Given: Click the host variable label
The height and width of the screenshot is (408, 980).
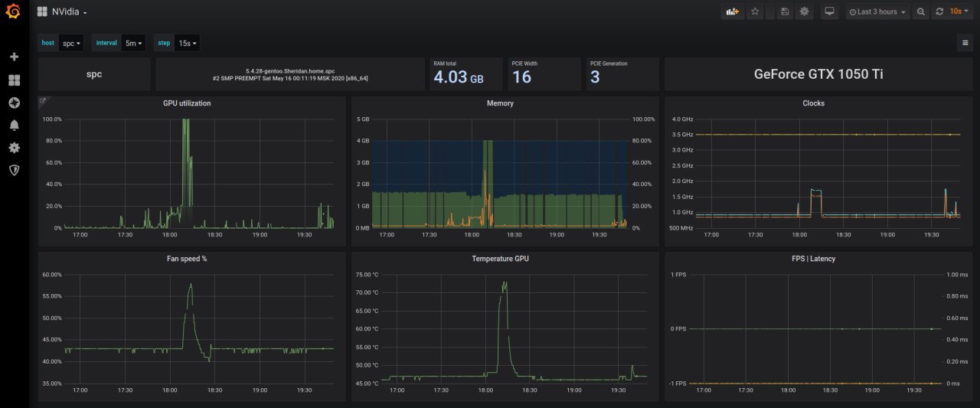Looking at the screenshot, I should 48,43.
